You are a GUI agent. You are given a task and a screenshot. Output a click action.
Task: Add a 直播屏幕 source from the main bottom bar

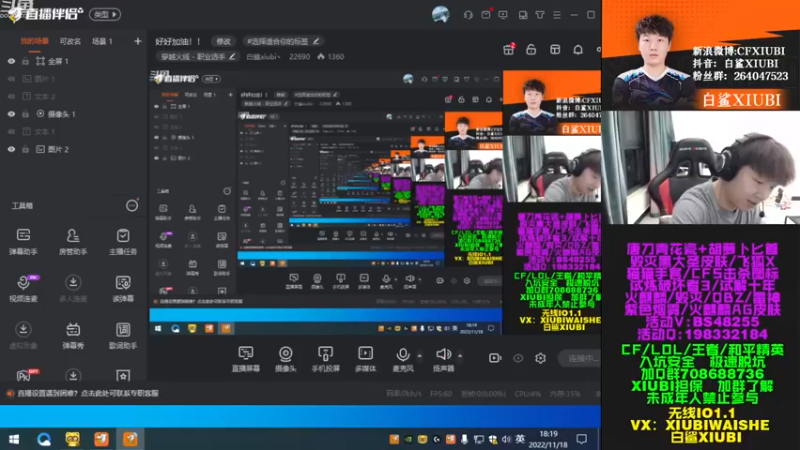[246, 358]
